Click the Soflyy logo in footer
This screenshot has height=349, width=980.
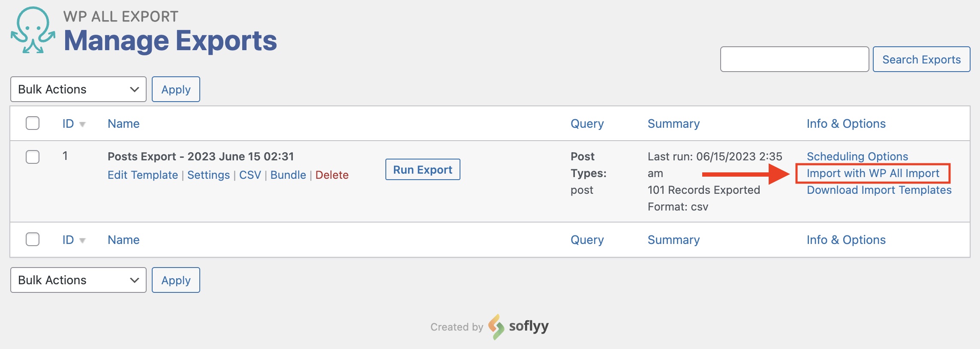click(519, 327)
